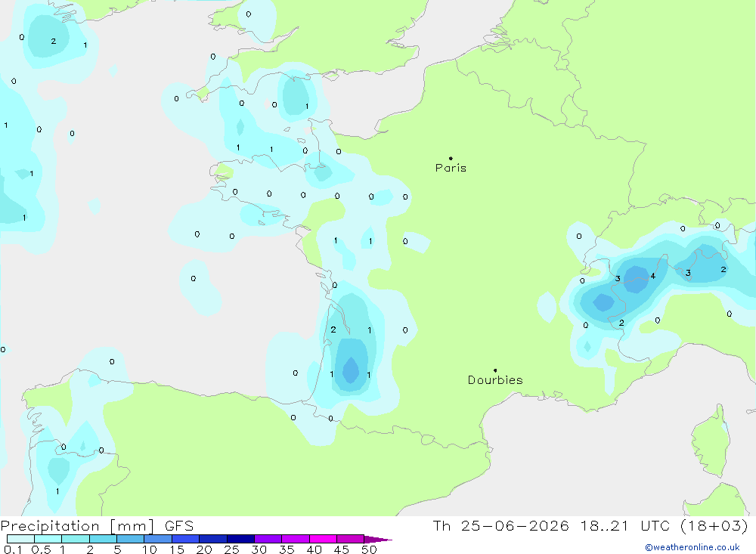Screen dimensions: 756x554
Task: Click the '50' legend scale label
Action: pos(369,549)
